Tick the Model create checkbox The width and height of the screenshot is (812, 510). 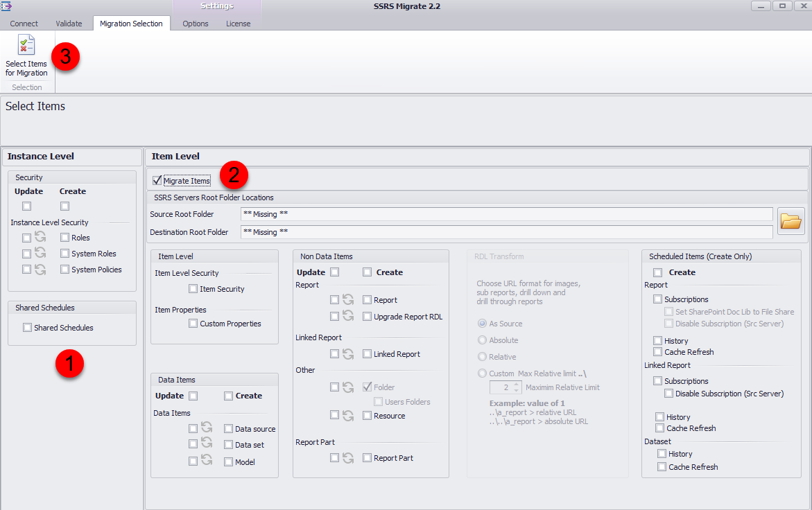click(228, 462)
